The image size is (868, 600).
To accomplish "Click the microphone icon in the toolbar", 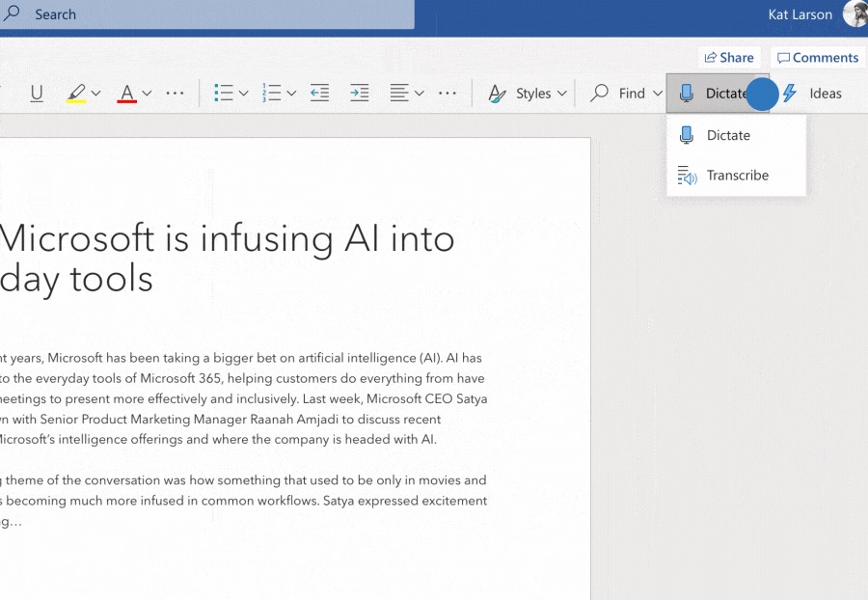I will pos(687,94).
